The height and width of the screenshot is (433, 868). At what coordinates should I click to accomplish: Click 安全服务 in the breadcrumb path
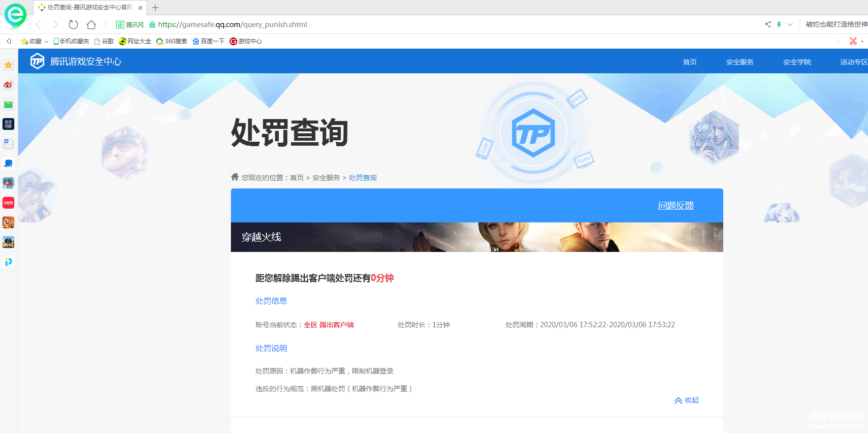(326, 178)
